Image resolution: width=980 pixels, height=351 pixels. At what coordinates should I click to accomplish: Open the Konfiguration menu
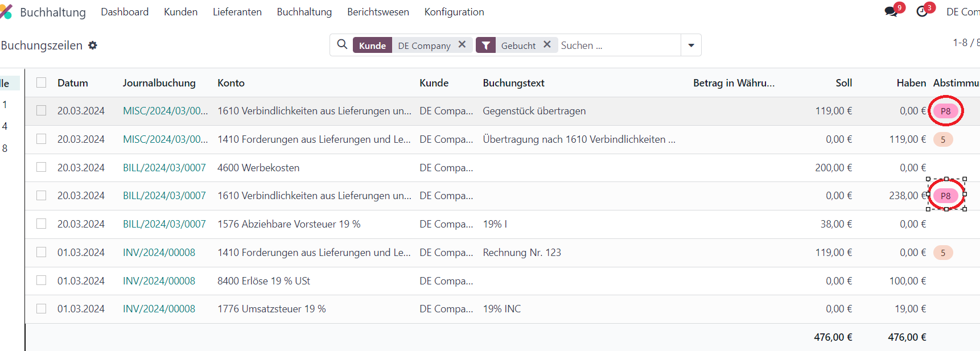coord(454,12)
